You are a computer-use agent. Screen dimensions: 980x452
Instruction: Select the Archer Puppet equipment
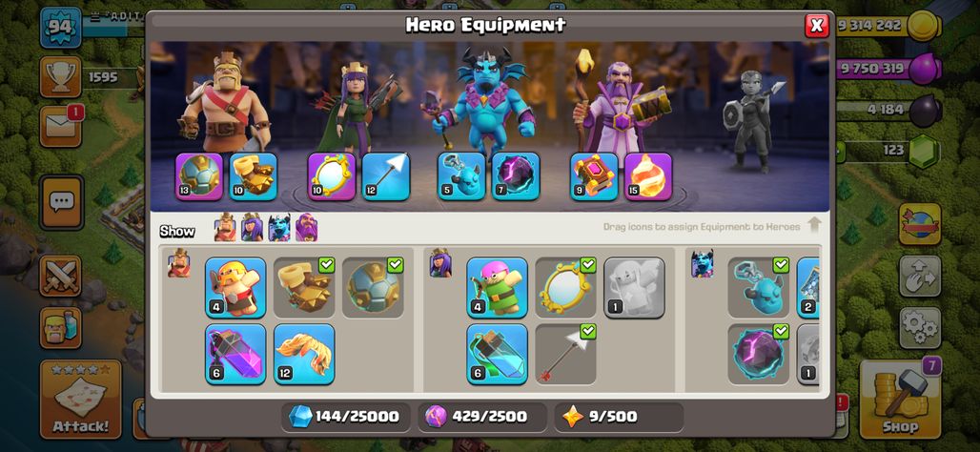[497, 288]
